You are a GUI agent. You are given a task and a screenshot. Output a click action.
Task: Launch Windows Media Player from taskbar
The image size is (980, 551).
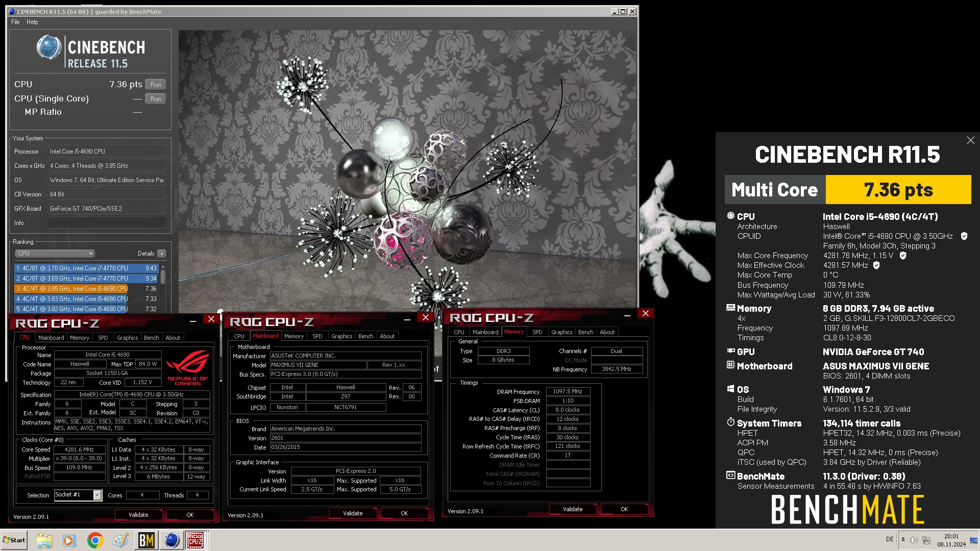click(x=69, y=540)
